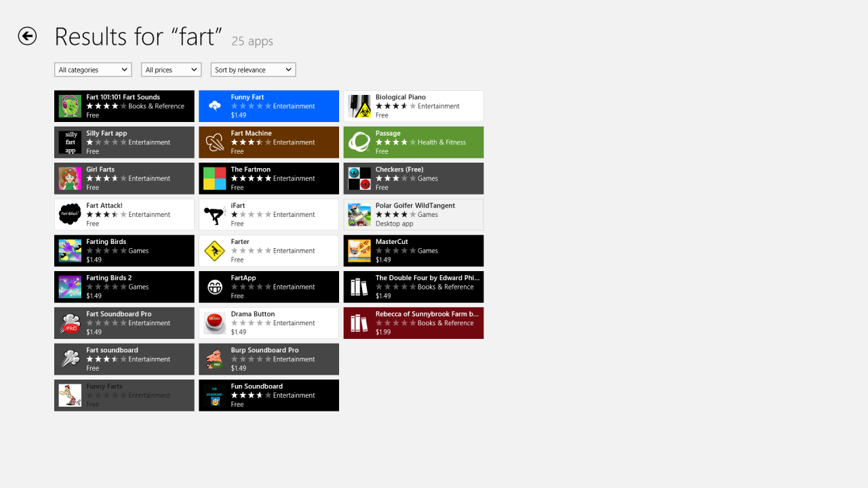
Task: Select the Checkers (Free) game tile
Action: pyautogui.click(x=414, y=178)
